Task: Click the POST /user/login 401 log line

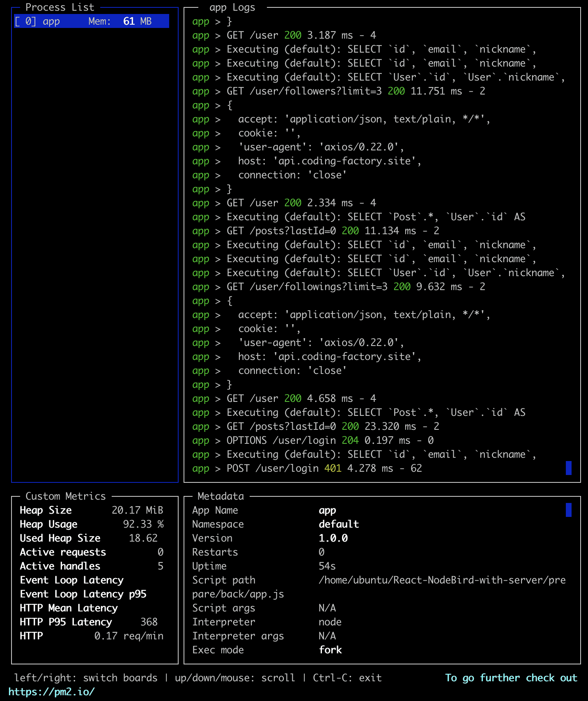Action: (324, 468)
